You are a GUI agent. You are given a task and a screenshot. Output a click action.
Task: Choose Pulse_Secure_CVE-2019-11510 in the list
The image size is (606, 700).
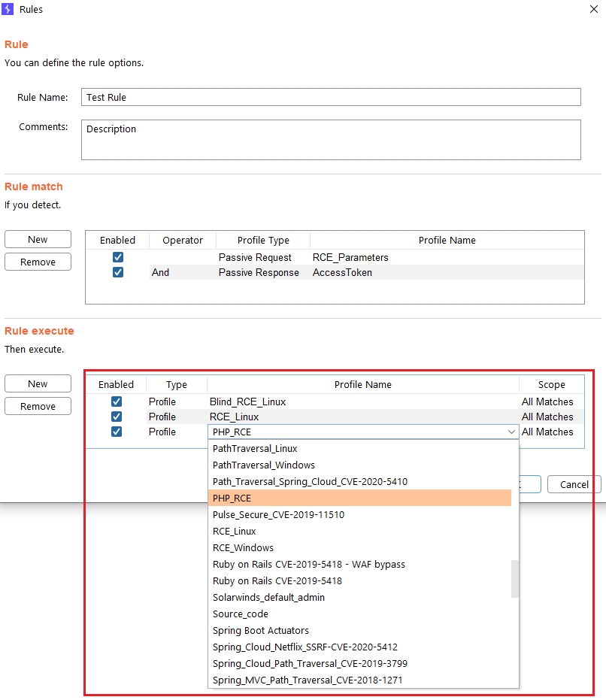point(278,515)
